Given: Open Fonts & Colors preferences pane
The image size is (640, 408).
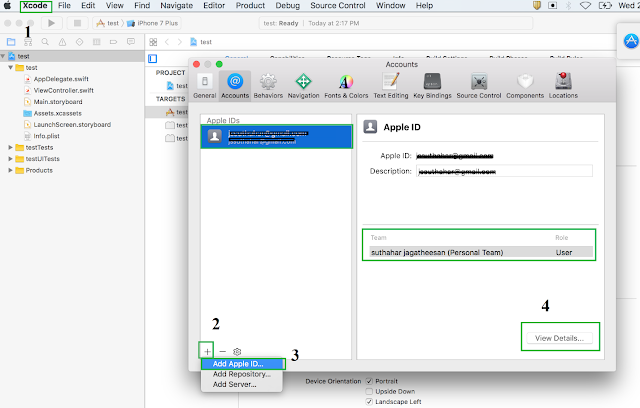Looking at the screenshot, I should pos(346,86).
